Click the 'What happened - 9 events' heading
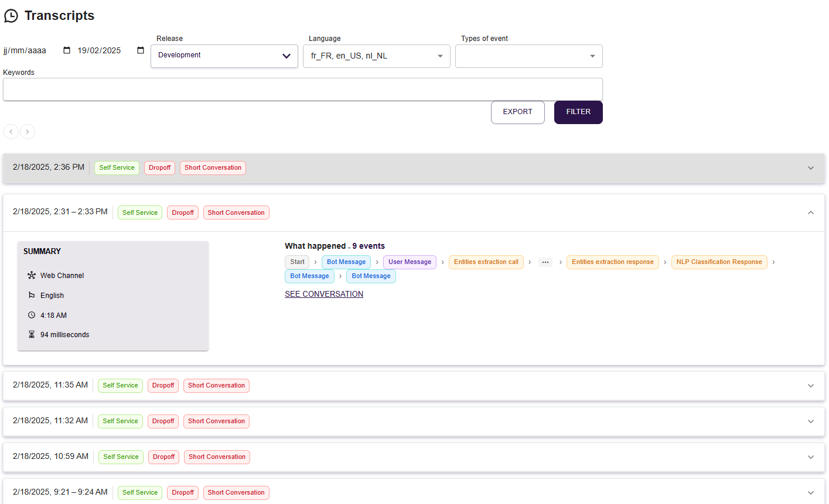829x504 pixels. pos(335,246)
